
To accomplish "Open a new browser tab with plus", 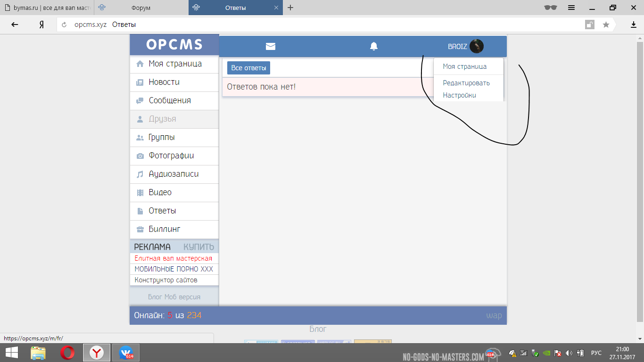I will click(290, 8).
